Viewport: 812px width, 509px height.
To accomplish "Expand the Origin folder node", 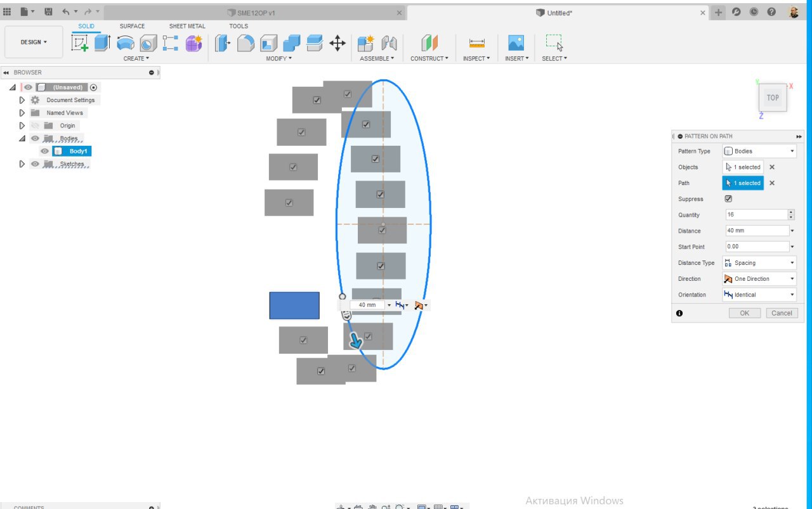I will pyautogui.click(x=22, y=126).
